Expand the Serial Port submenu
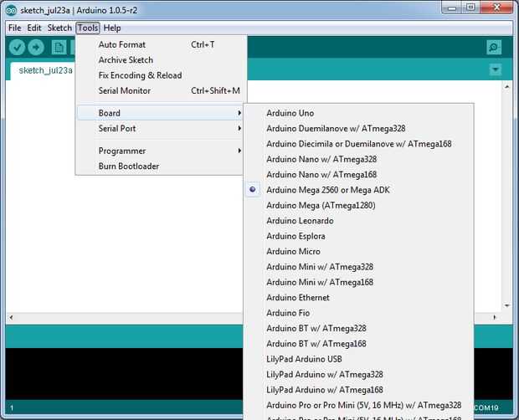Screen dimensions: 519x420 (x=161, y=128)
